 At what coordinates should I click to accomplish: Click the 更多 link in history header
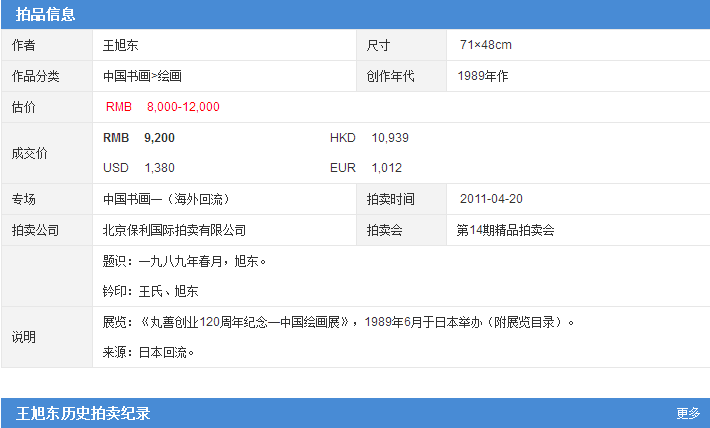pyautogui.click(x=688, y=413)
